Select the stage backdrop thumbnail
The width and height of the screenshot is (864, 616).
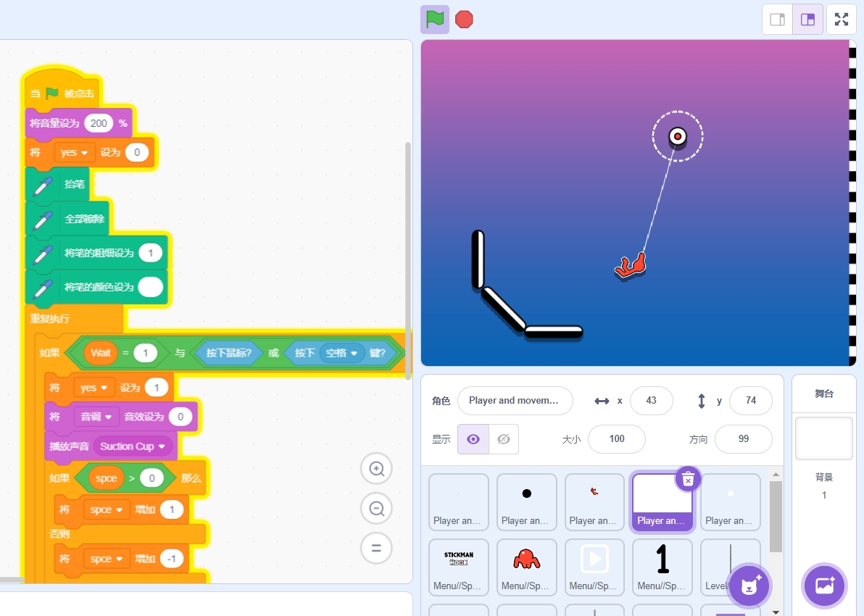(x=824, y=438)
